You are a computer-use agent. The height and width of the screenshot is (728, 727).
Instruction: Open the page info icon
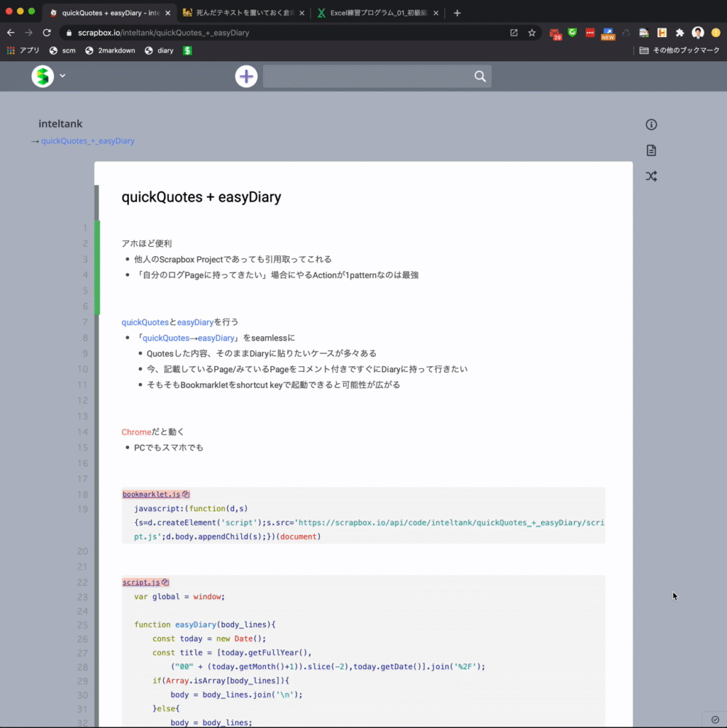point(651,124)
